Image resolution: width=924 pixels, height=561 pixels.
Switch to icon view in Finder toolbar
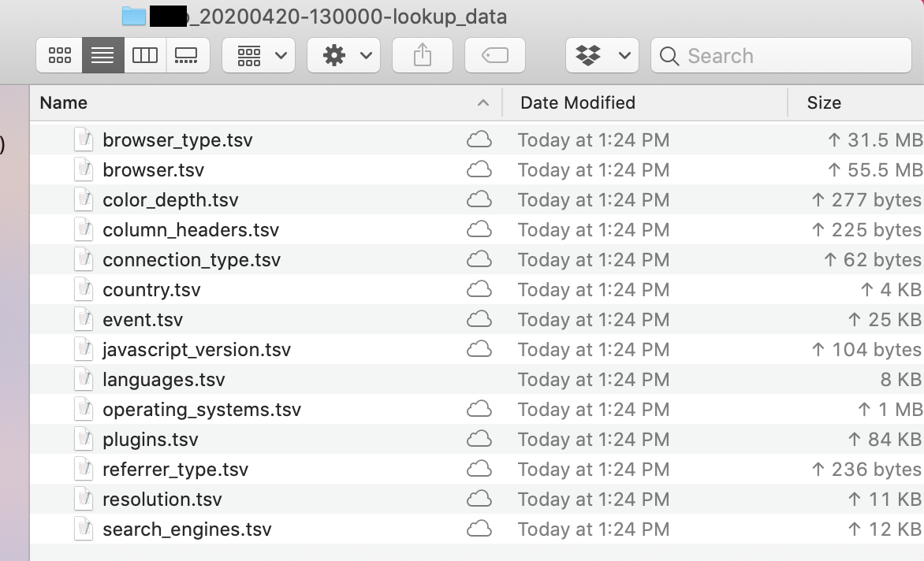[x=60, y=55]
